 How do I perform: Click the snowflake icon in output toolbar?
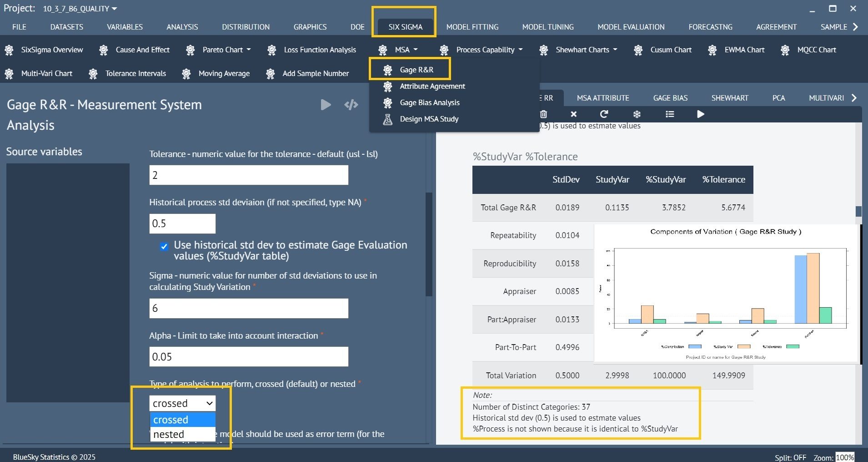click(x=637, y=114)
